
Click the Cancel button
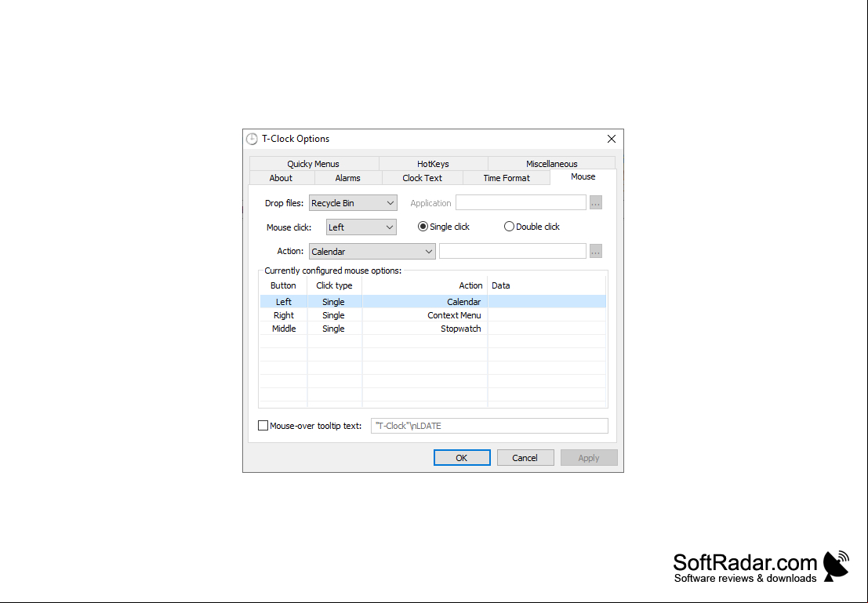coord(525,458)
